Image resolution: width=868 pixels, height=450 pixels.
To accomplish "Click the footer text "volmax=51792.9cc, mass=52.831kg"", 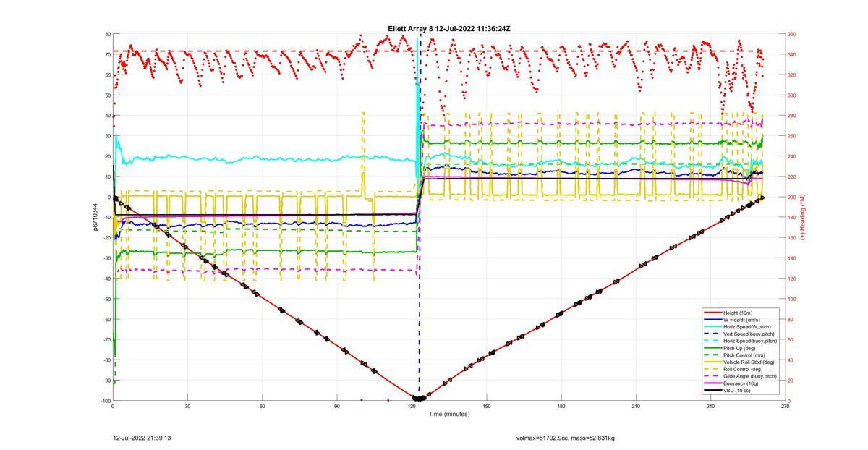I will (566, 438).
